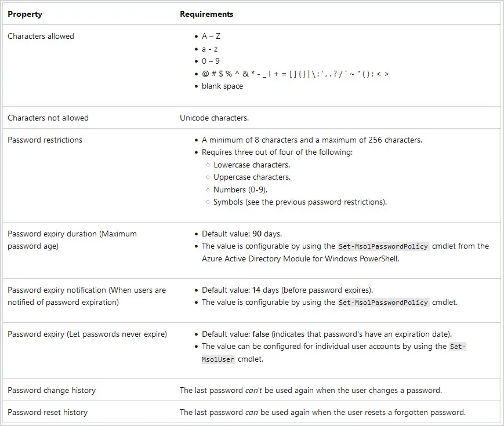The width and height of the screenshot is (504, 426).
Task: Click the blank space bullet item
Action: 222,86
